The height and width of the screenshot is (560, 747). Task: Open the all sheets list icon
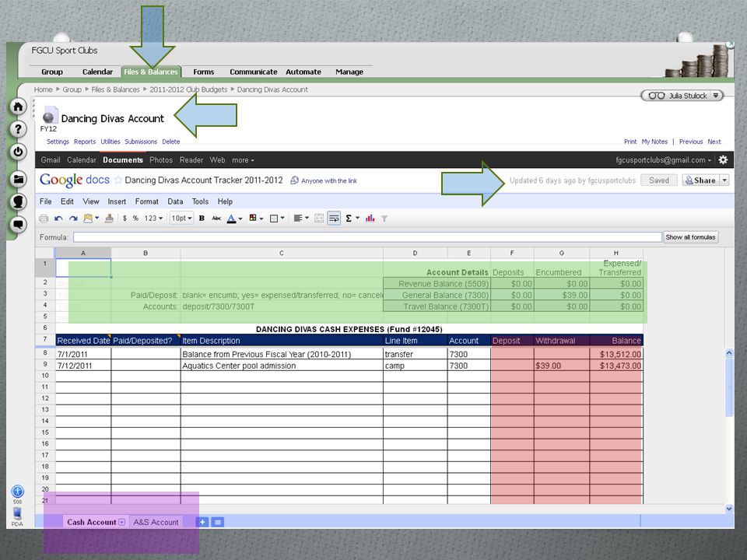click(217, 522)
